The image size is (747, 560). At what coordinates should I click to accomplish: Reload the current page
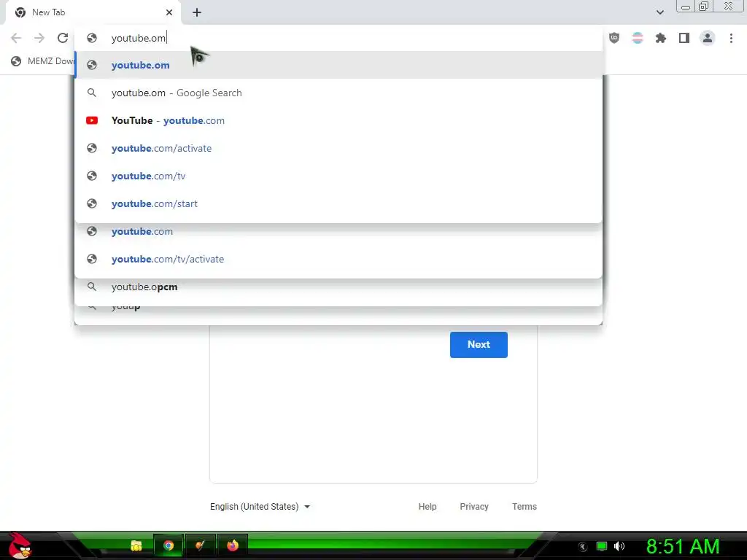point(63,38)
